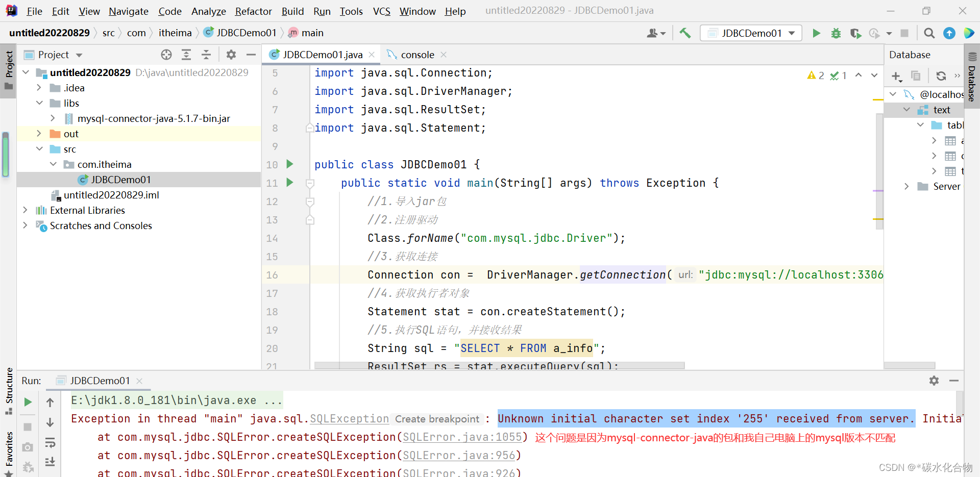The width and height of the screenshot is (980, 477).
Task: Rerun the program from the Run panel
Action: [x=28, y=402]
